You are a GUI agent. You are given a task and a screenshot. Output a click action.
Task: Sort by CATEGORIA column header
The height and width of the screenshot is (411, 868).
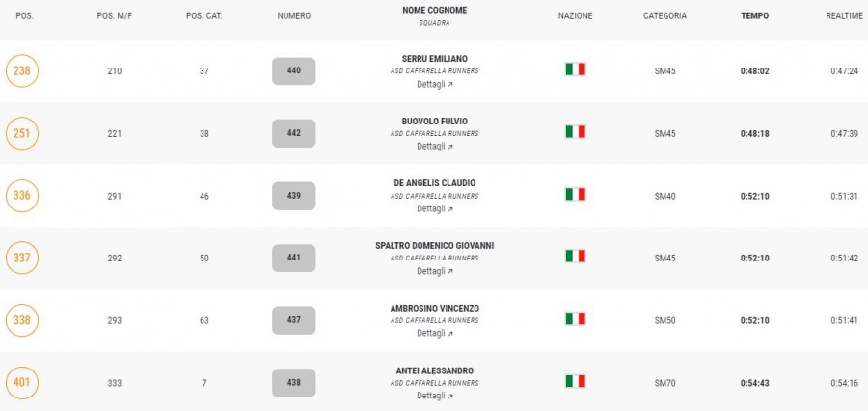click(665, 16)
